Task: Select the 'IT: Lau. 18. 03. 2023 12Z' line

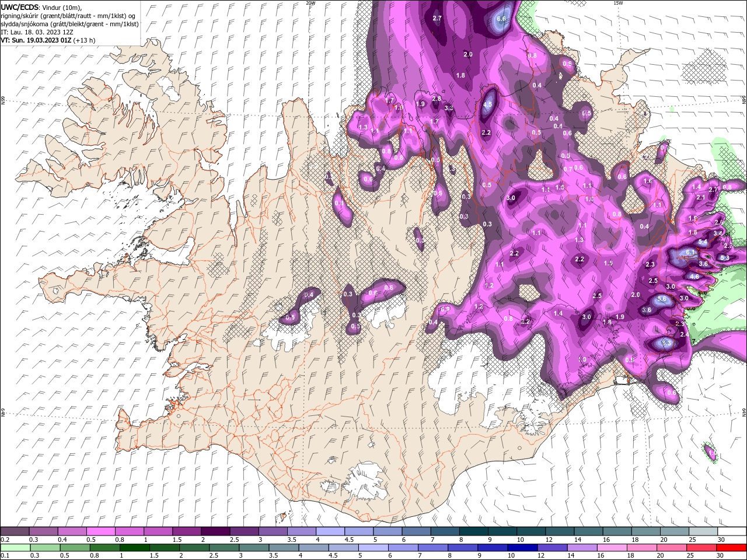Action: coord(37,32)
